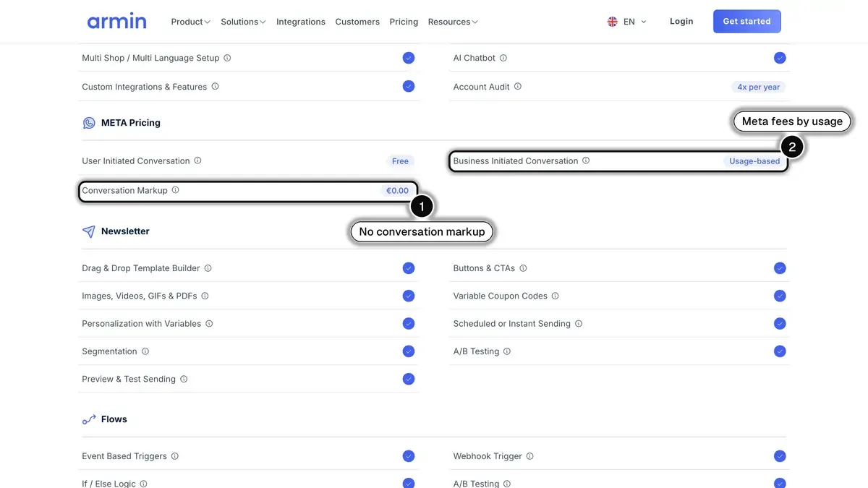
Task: Click the Get started button
Action: (x=747, y=21)
